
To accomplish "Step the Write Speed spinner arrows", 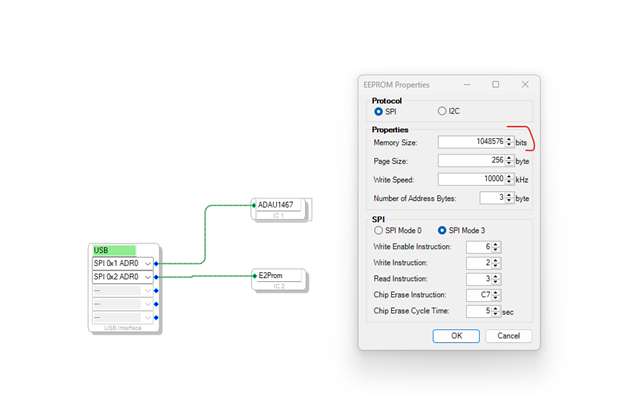I will tap(509, 179).
